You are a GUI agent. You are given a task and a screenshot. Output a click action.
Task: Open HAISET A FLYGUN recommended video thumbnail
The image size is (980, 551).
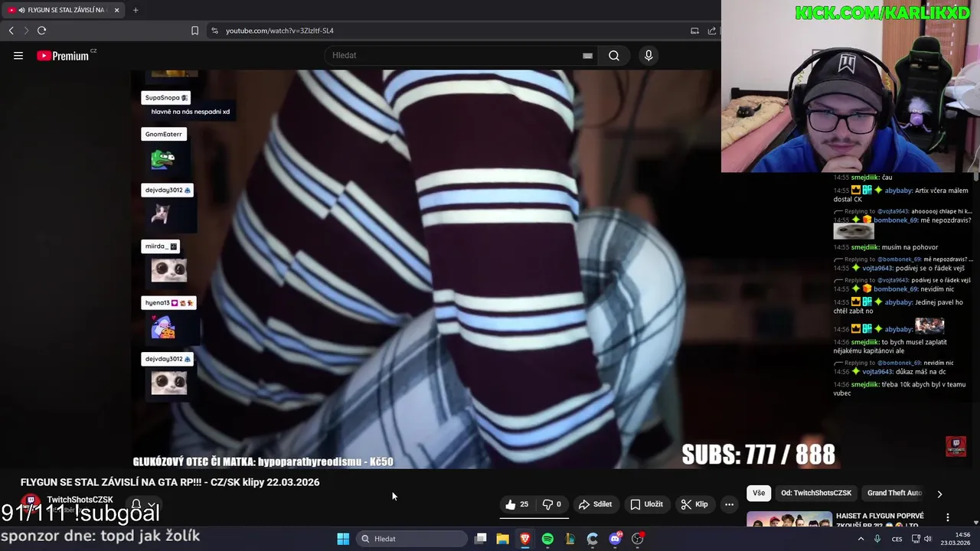(789, 520)
